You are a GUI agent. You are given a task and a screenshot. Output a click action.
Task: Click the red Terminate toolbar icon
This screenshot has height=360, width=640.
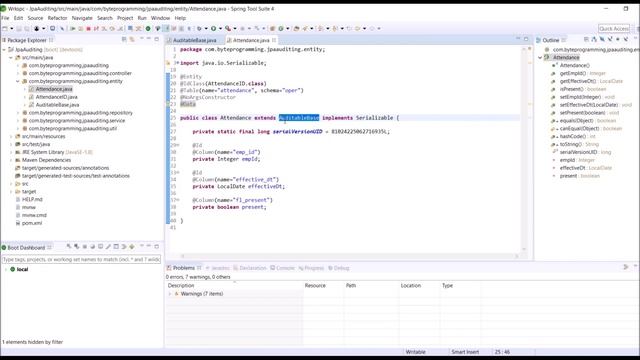coord(88,29)
